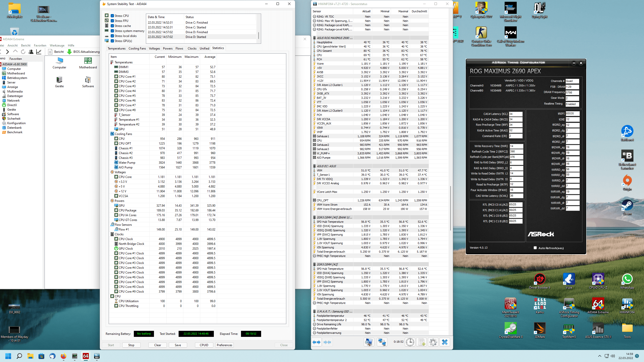The width and height of the screenshot is (644, 362).
Task: Click the Preferences button
Action: [224, 345]
